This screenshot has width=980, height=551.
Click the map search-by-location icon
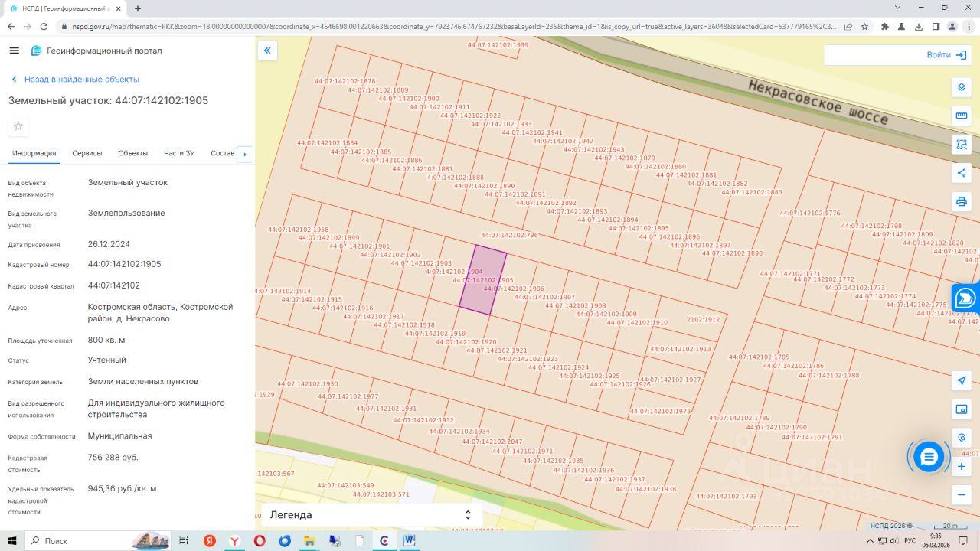[962, 438]
